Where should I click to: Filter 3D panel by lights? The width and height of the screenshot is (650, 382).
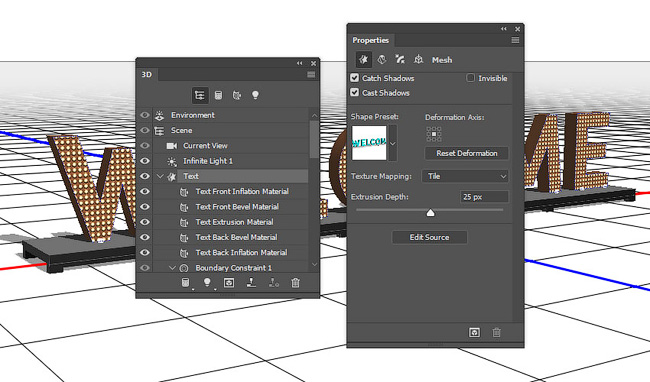tap(255, 95)
